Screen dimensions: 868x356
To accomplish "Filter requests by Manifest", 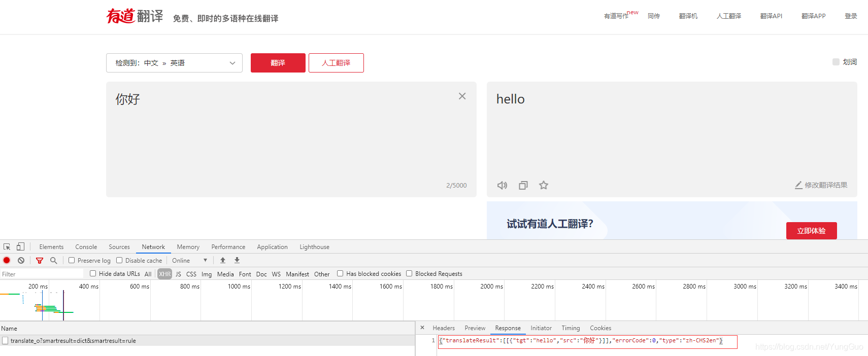I will tap(297, 274).
